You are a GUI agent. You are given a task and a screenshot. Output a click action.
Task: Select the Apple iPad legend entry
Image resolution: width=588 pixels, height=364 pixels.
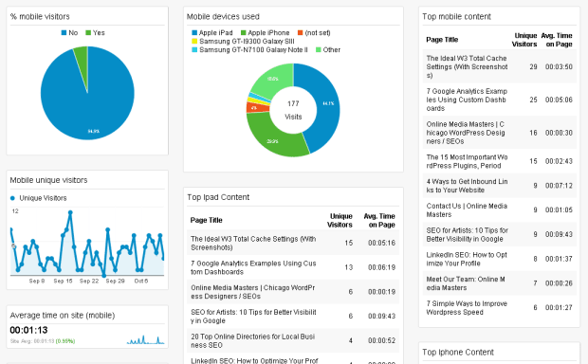(212, 33)
